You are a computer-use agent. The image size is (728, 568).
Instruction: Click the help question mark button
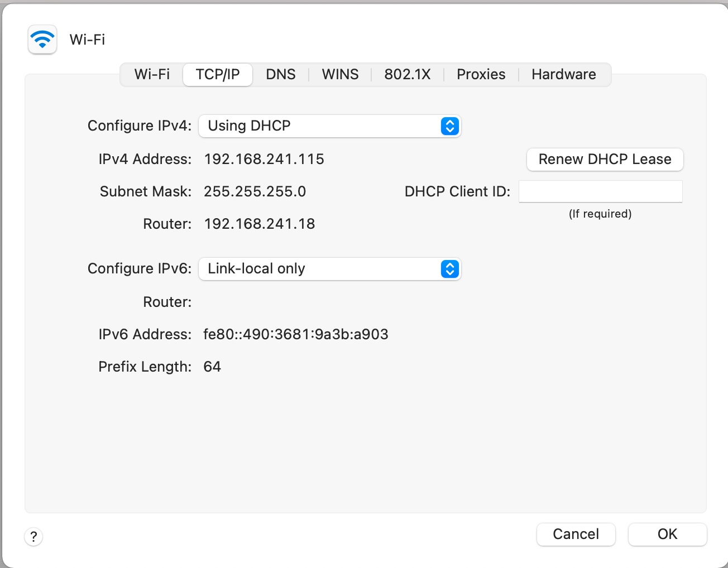pyautogui.click(x=33, y=537)
